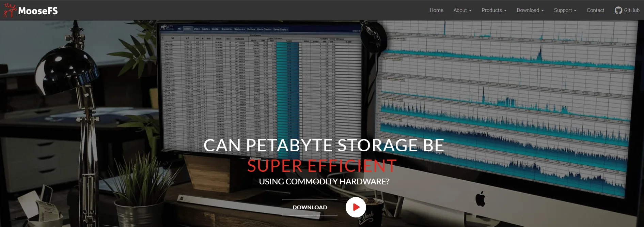Image resolution: width=644 pixels, height=227 pixels.
Task: Expand the About caret arrow
Action: (470, 11)
